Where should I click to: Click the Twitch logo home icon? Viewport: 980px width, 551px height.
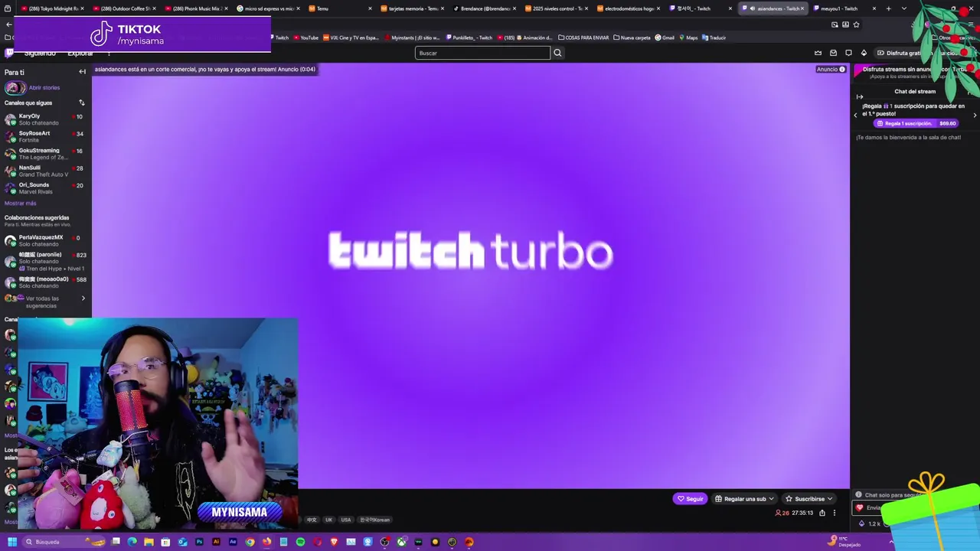tap(9, 53)
